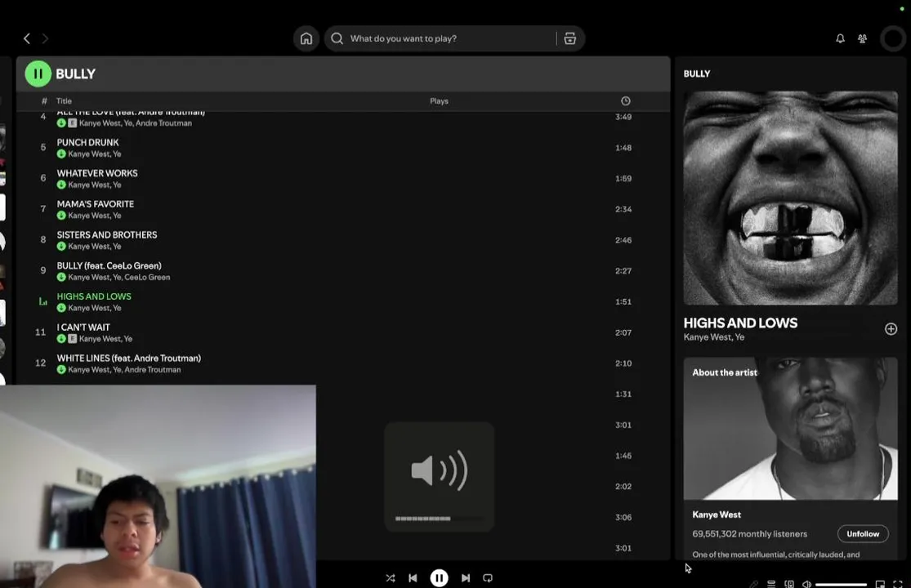Viewport: 911px width, 588px height.
Task: Unfollow Kanye West
Action: 863,534
